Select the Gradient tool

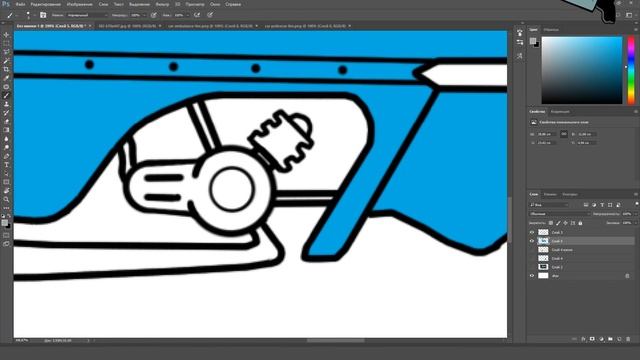click(6, 130)
